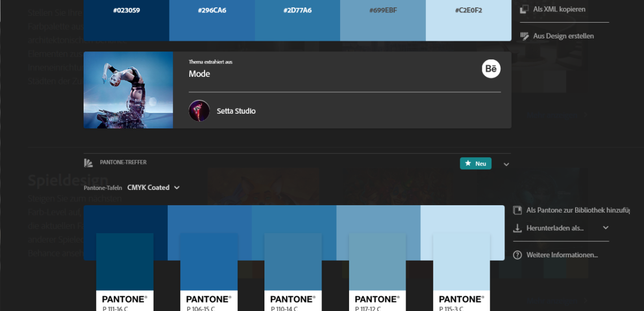Open the Setta Studio avatar

pyautogui.click(x=199, y=111)
